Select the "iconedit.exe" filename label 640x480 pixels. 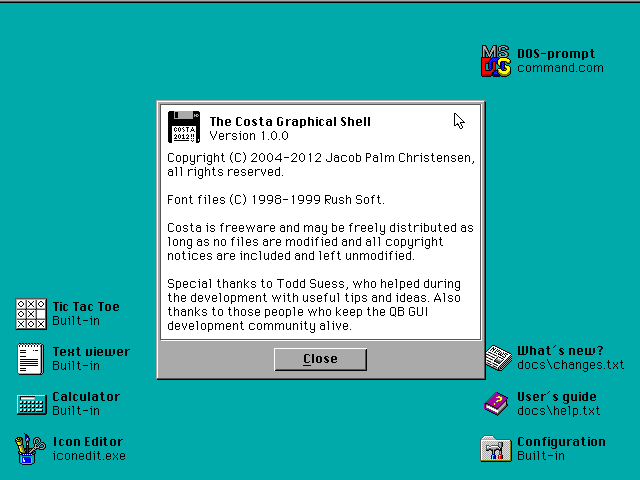89,456
